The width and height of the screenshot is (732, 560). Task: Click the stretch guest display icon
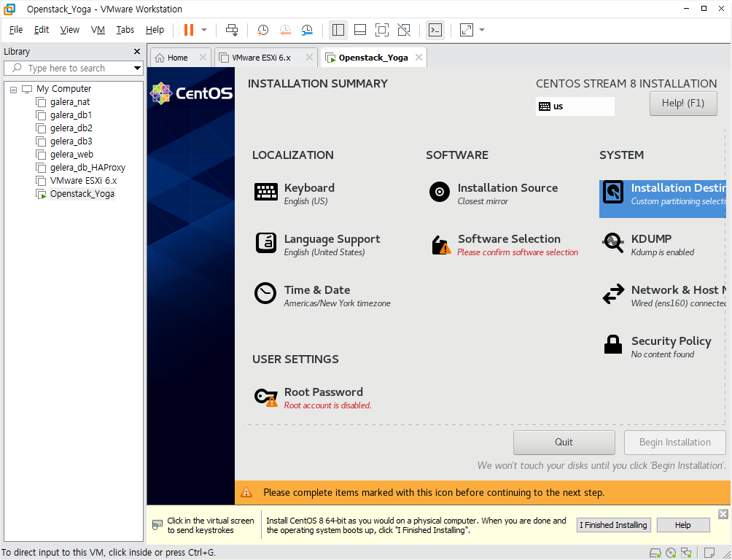click(x=467, y=30)
